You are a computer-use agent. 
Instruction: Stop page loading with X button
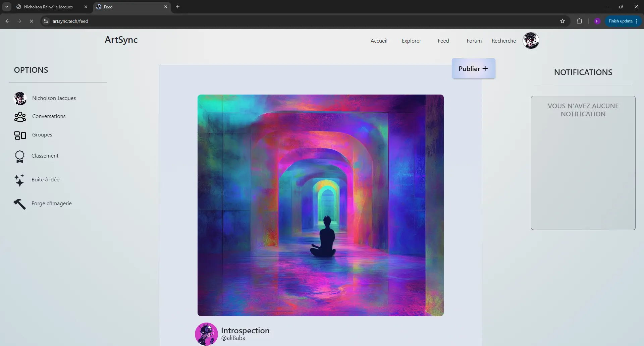click(x=31, y=21)
